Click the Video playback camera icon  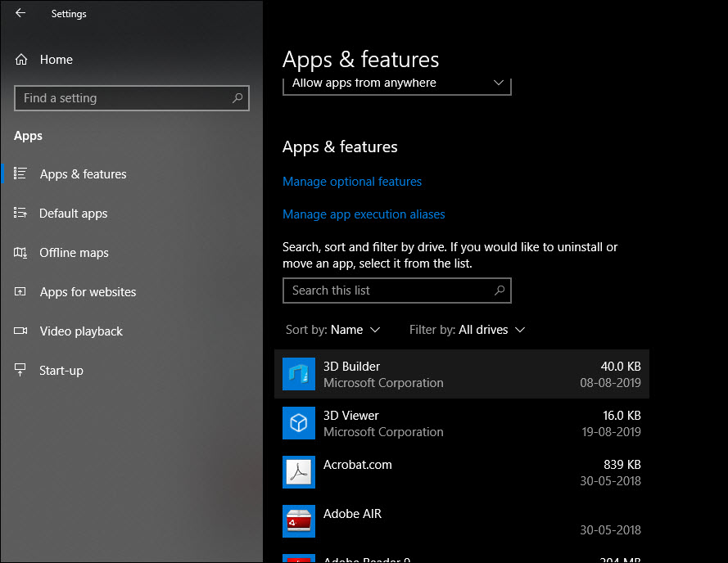click(x=20, y=331)
